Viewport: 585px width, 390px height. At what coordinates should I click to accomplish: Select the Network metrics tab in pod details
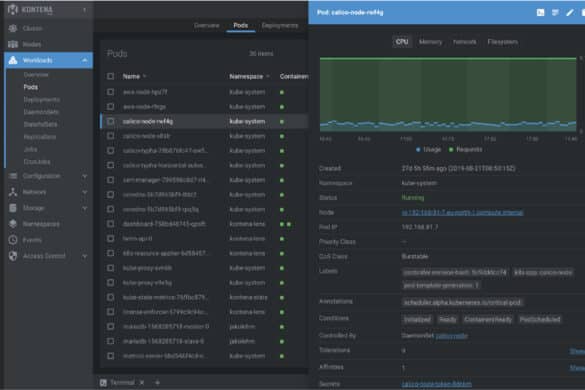pyautogui.click(x=464, y=42)
